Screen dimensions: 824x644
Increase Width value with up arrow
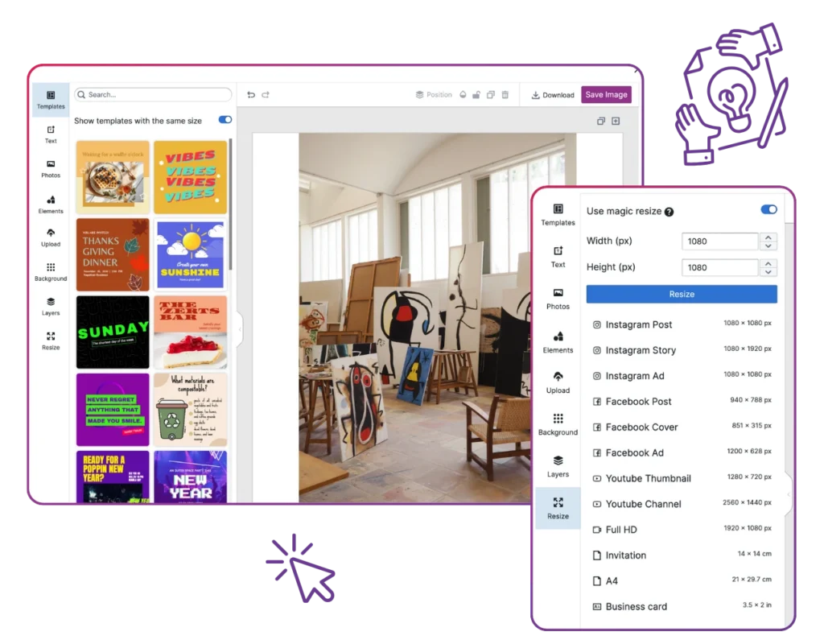click(x=768, y=237)
